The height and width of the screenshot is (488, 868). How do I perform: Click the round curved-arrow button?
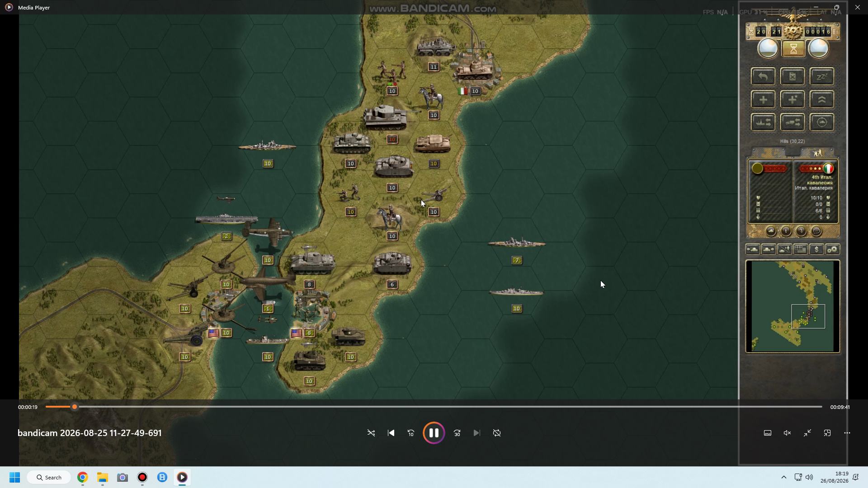point(801,231)
